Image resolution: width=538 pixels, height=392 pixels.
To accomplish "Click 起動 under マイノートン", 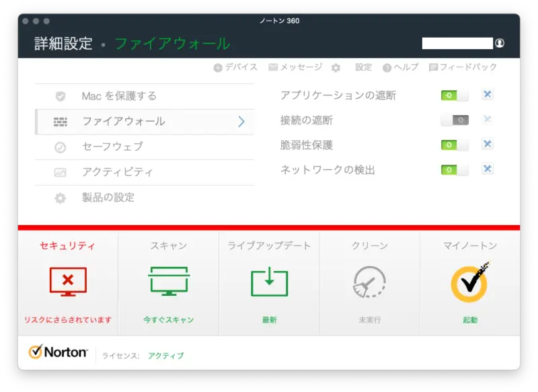I will coord(470,320).
